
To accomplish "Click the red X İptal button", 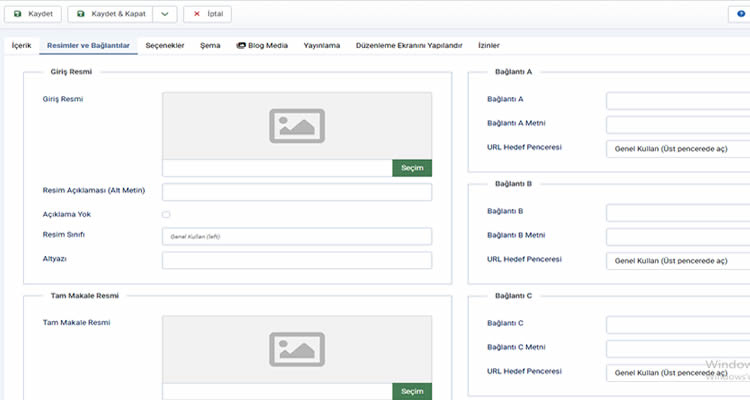I will 208,15.
